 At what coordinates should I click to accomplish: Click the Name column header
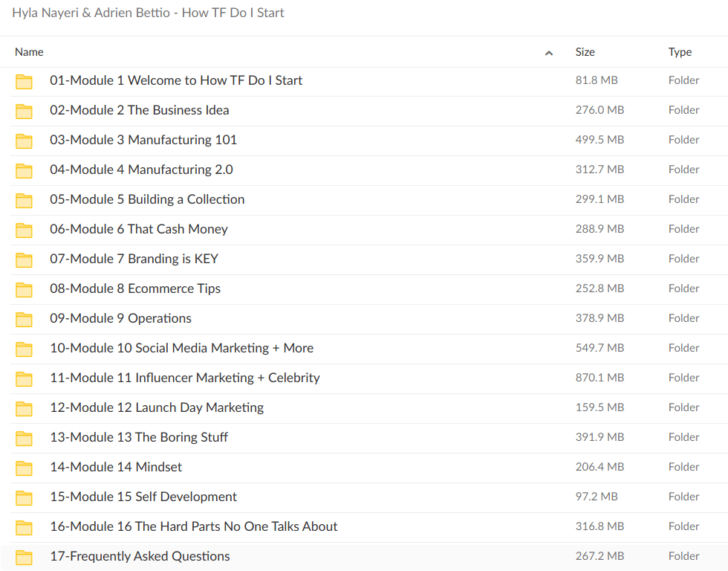pyautogui.click(x=29, y=52)
